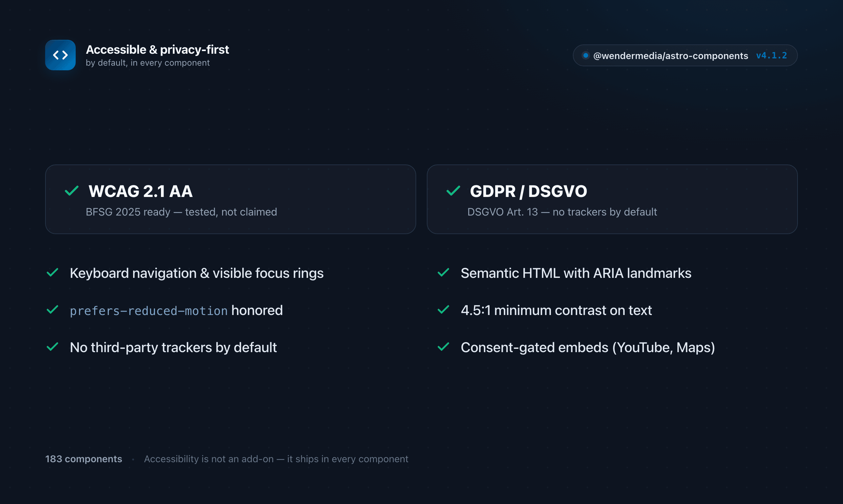The image size is (843, 504).
Task: Click the @wendermedia/astro-components package name
Action: [671, 56]
